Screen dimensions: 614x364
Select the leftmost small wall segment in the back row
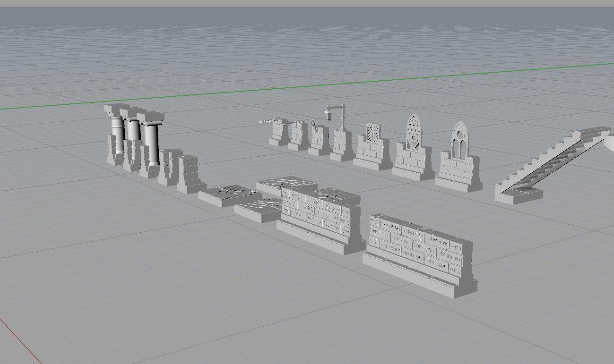278,133
